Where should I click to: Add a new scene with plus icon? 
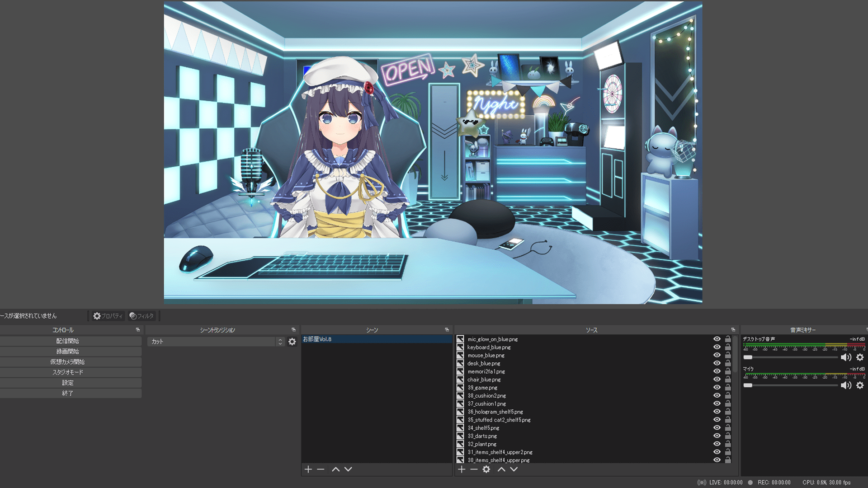pos(308,469)
